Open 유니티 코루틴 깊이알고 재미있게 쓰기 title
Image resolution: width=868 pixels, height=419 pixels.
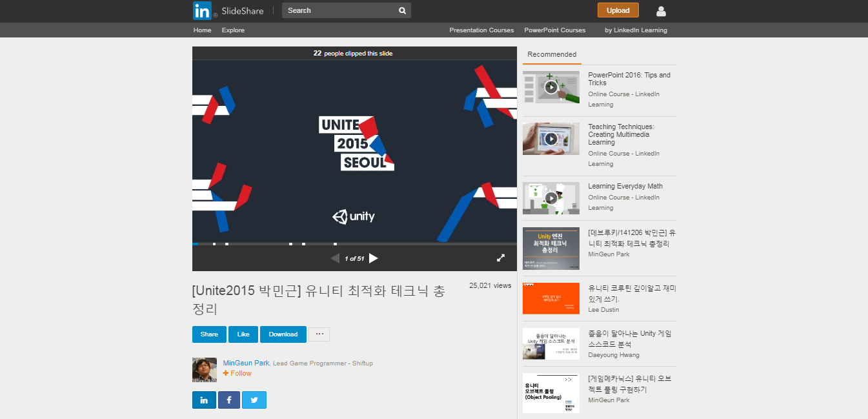(x=632, y=294)
